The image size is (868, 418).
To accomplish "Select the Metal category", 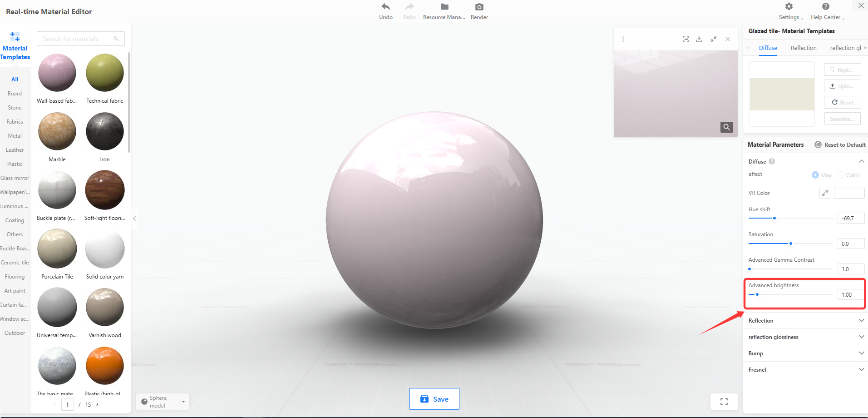I will pyautogui.click(x=15, y=136).
